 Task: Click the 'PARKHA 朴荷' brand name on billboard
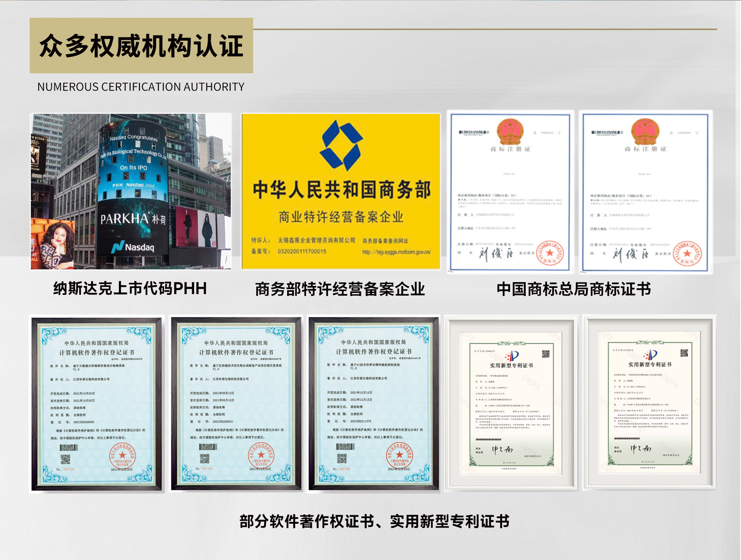133,219
